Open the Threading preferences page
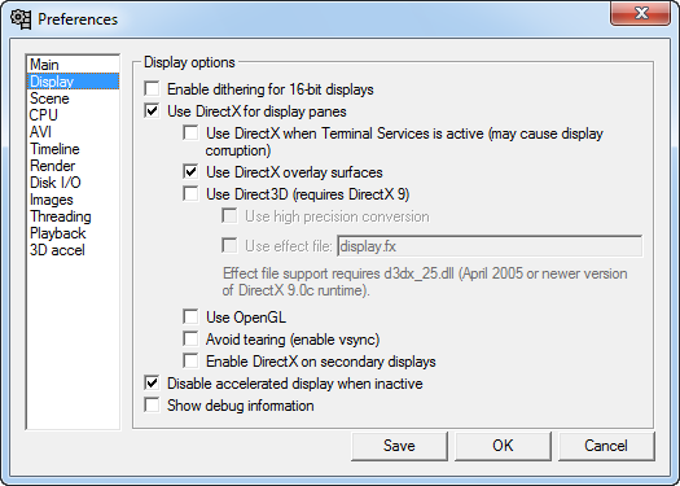Viewport: 680px width, 486px height. [x=60, y=216]
